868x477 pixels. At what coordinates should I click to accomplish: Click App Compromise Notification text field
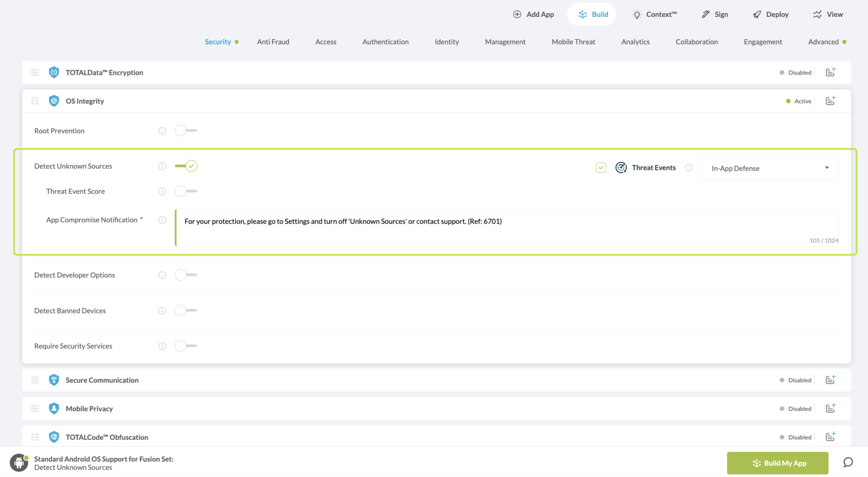point(506,227)
